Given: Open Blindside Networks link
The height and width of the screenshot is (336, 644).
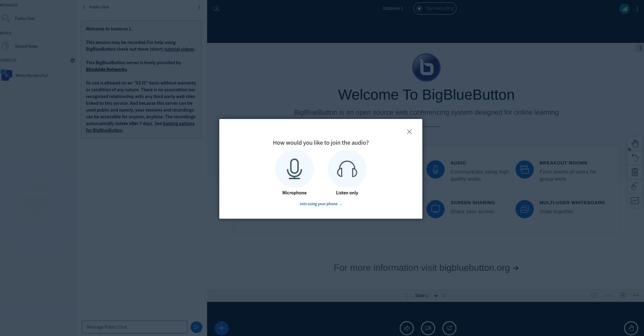Looking at the screenshot, I should pos(106,69).
